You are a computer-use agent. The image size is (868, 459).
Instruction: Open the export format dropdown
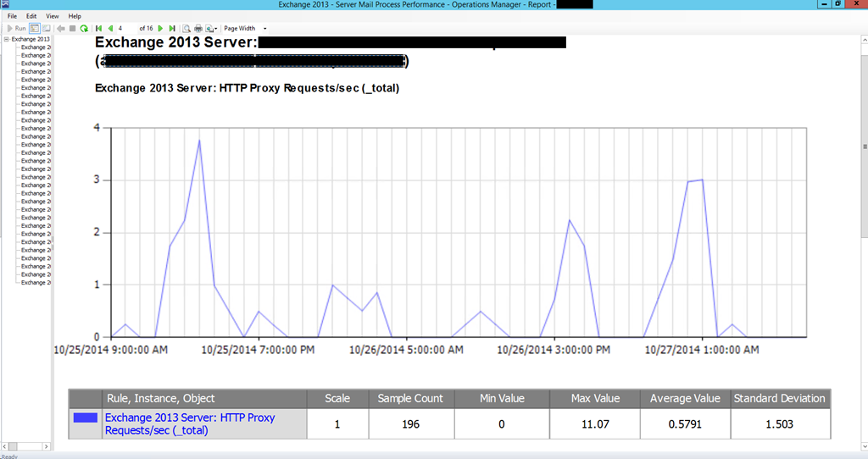(211, 28)
